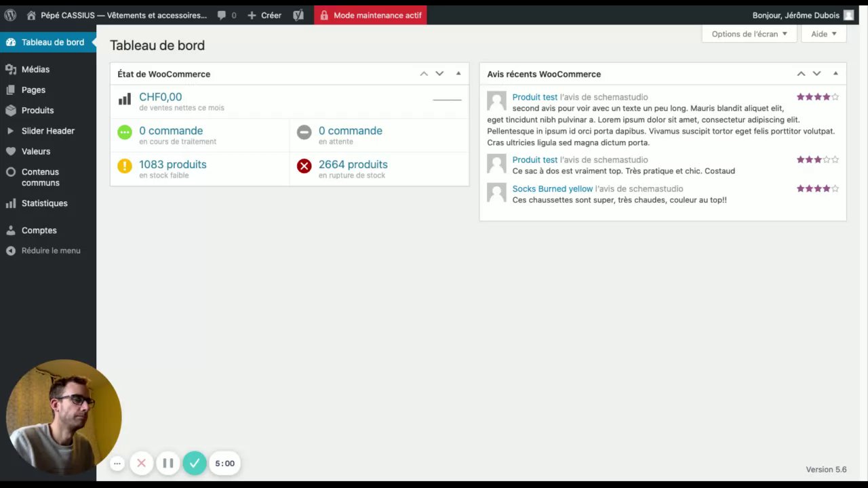Click green processing orders status icon

[x=125, y=132]
